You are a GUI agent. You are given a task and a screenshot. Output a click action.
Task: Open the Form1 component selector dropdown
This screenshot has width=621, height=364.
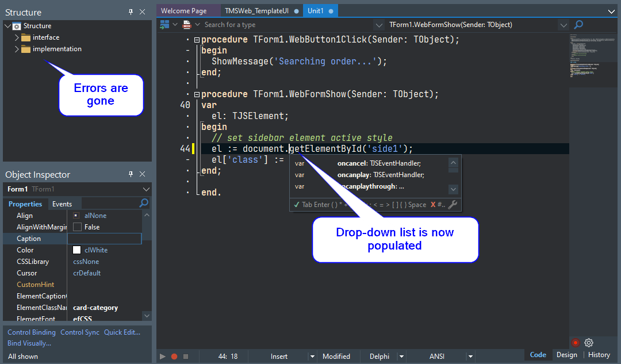(146, 189)
